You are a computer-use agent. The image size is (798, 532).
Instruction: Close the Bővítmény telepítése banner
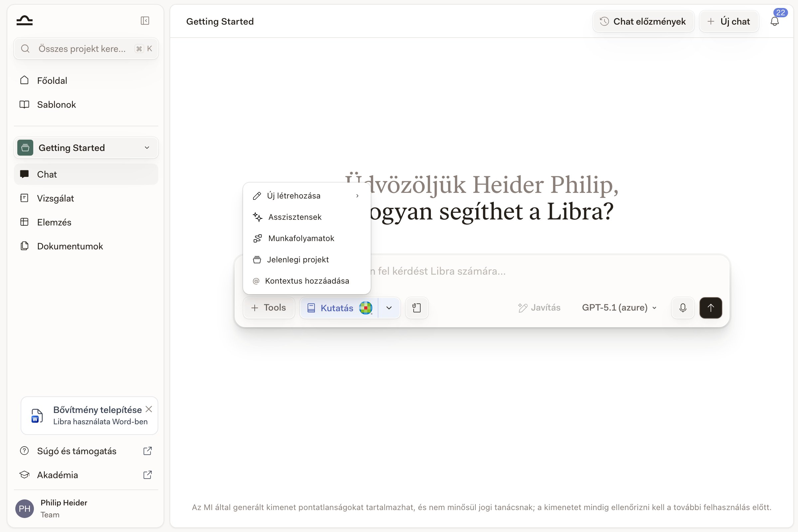149,409
